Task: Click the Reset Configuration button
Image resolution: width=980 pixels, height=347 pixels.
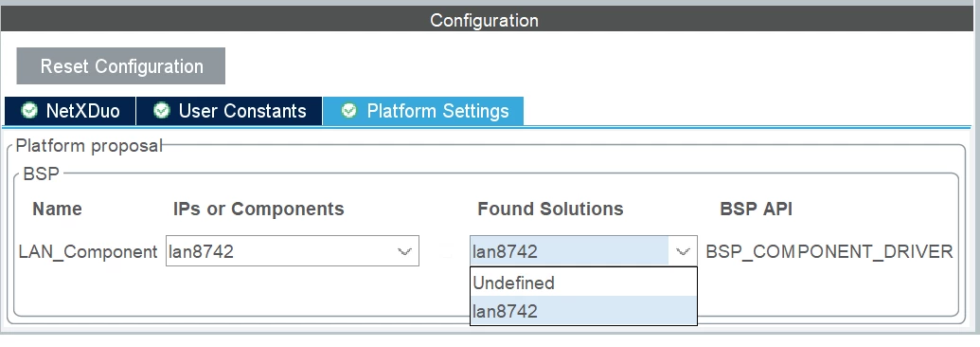Action: [x=120, y=65]
